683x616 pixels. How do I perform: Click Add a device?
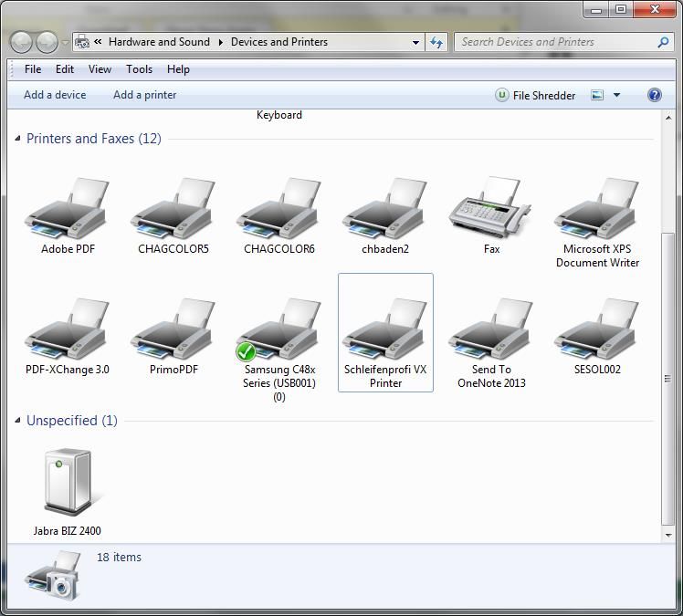(x=55, y=95)
